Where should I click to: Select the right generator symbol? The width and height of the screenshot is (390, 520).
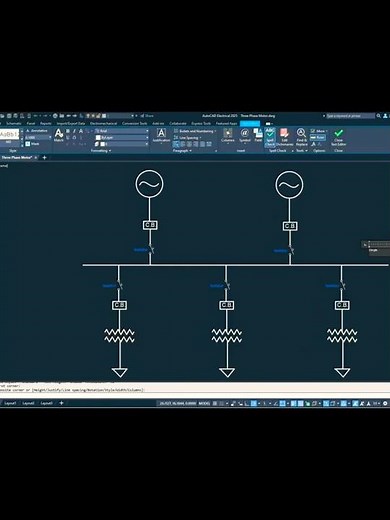(289, 185)
